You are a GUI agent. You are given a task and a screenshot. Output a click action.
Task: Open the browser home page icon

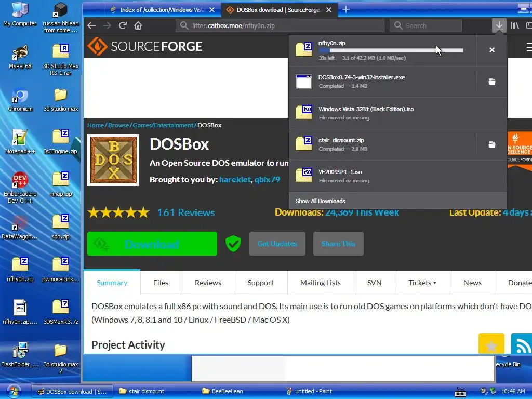[x=138, y=25]
